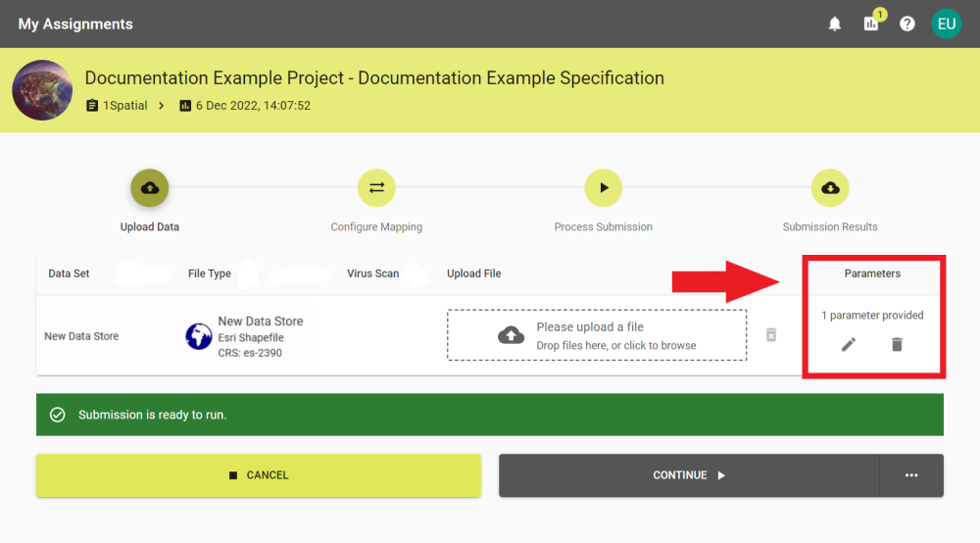Click the Virus Scan column header
The image size is (980, 543).
pos(373,273)
